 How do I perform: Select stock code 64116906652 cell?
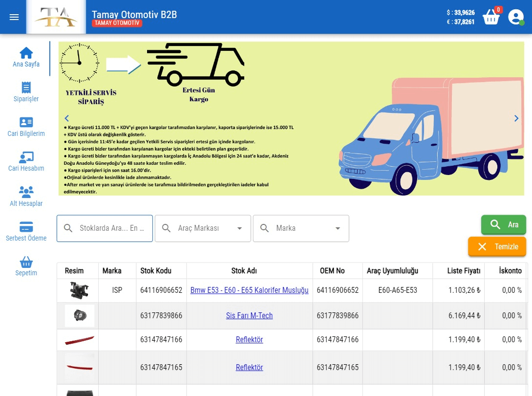pos(161,290)
